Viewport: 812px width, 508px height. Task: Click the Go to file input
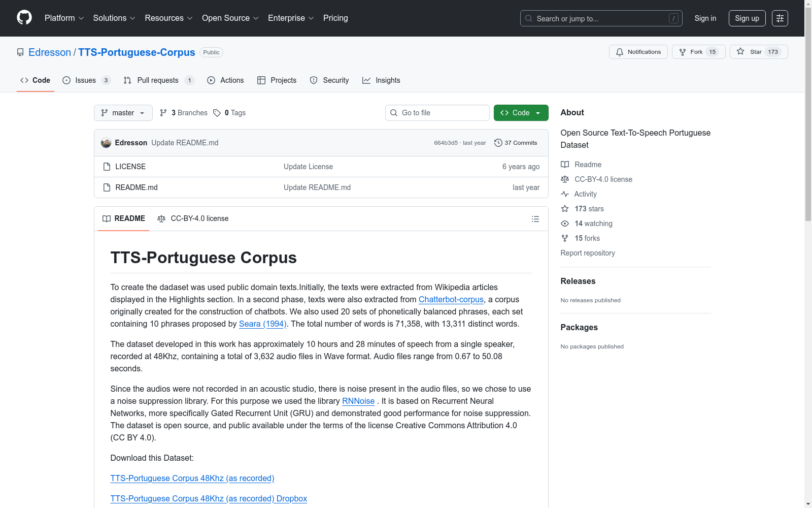(x=437, y=113)
